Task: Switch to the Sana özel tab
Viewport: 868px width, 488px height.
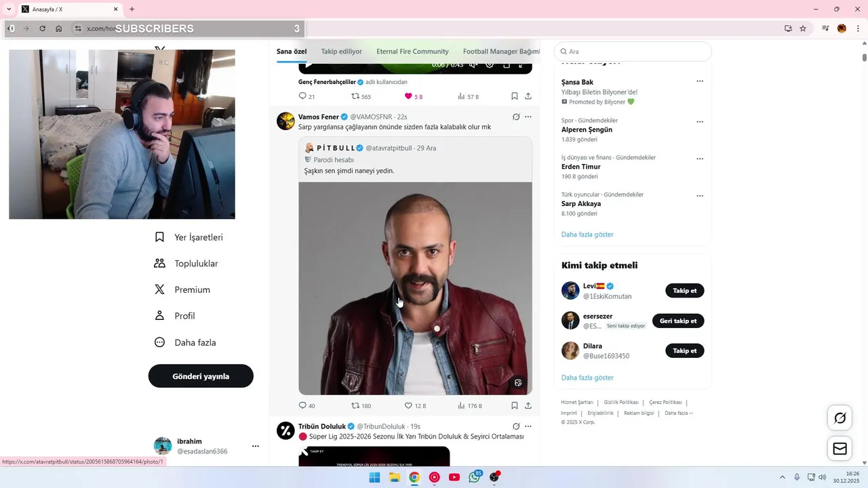Action: pyautogui.click(x=292, y=52)
